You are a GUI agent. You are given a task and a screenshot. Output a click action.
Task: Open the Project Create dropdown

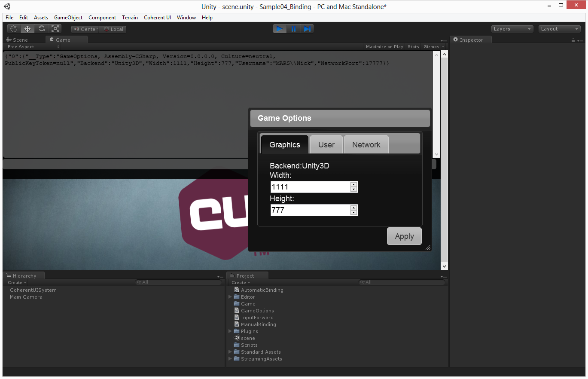click(241, 282)
